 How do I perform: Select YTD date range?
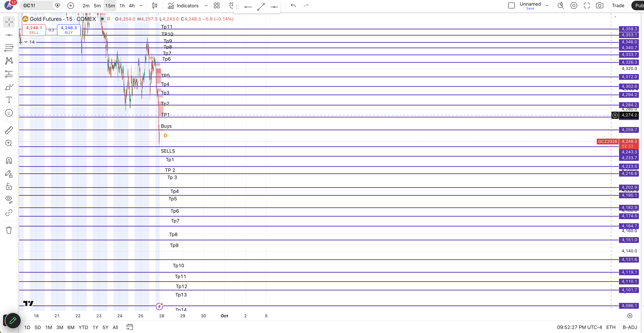point(83,327)
